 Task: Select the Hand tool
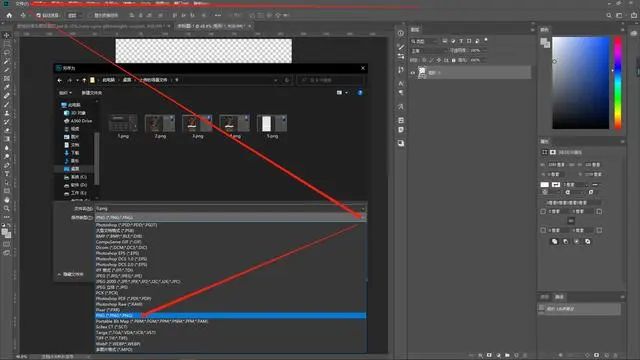point(7,200)
